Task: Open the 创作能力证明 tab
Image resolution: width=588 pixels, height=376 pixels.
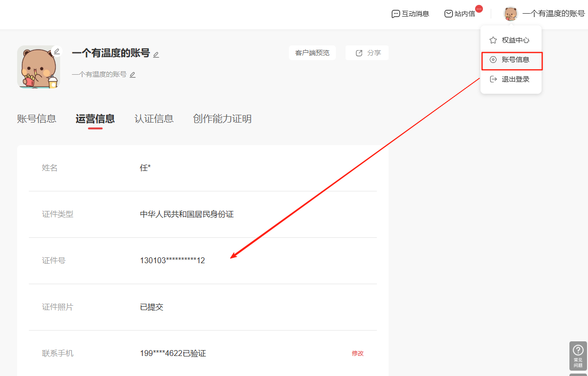Action: [222, 119]
